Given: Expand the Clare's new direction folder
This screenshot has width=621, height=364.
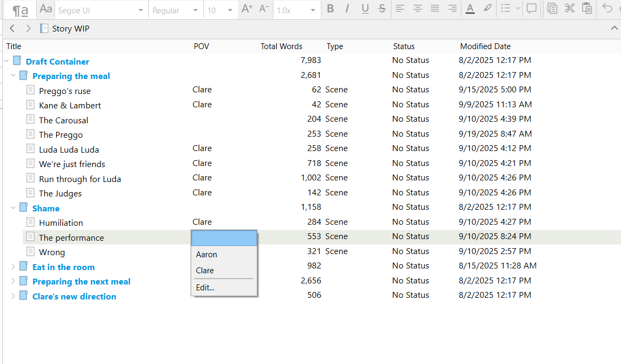Looking at the screenshot, I should click(13, 296).
